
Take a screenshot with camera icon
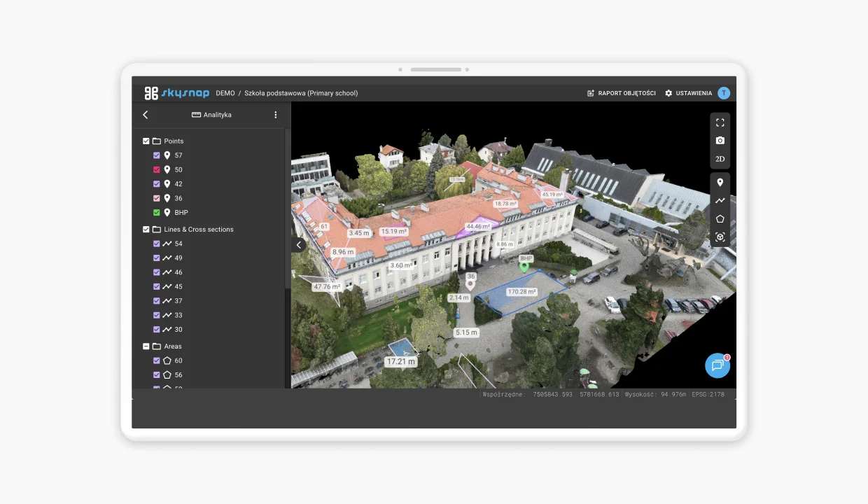(720, 141)
